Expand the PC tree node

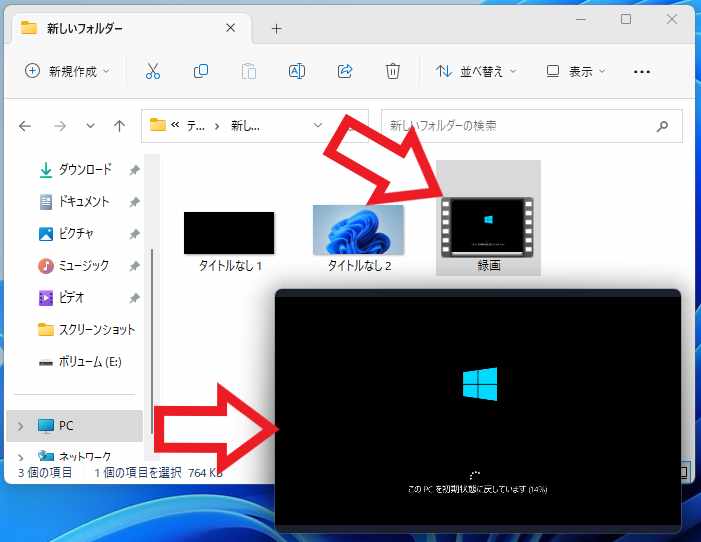[20, 426]
